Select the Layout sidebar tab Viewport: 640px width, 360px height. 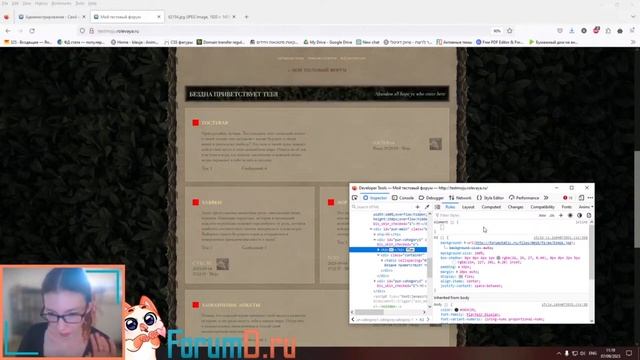click(x=468, y=207)
